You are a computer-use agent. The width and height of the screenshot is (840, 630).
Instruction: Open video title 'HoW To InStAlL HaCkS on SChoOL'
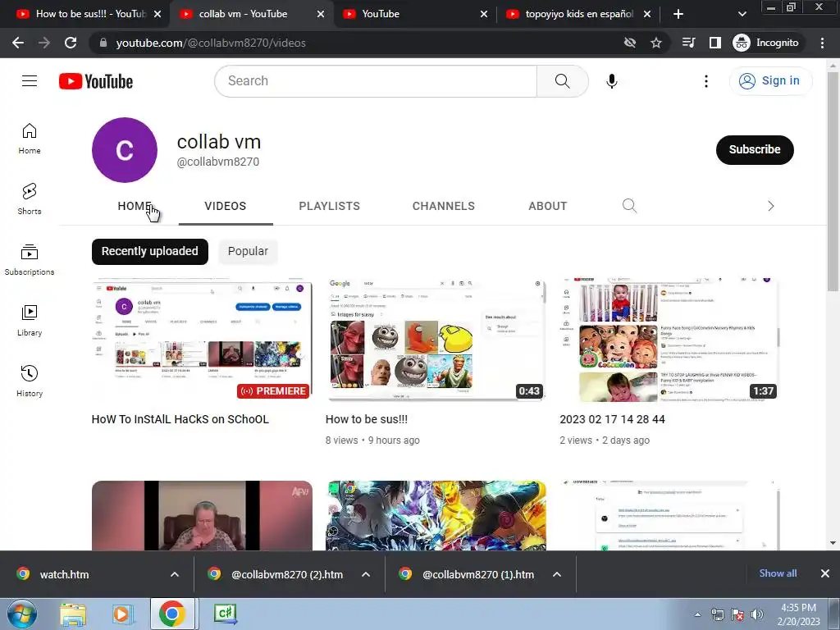click(x=180, y=419)
